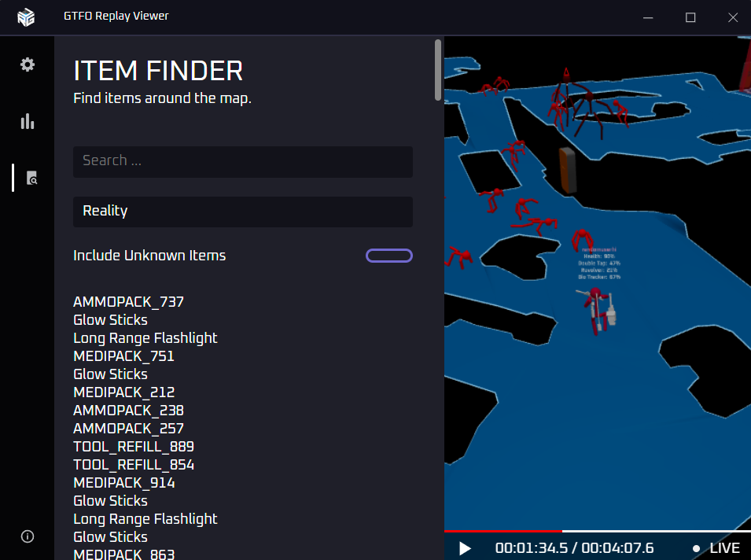Open the Stats bar chart panel
Screen dimensions: 751x560
pos(28,122)
